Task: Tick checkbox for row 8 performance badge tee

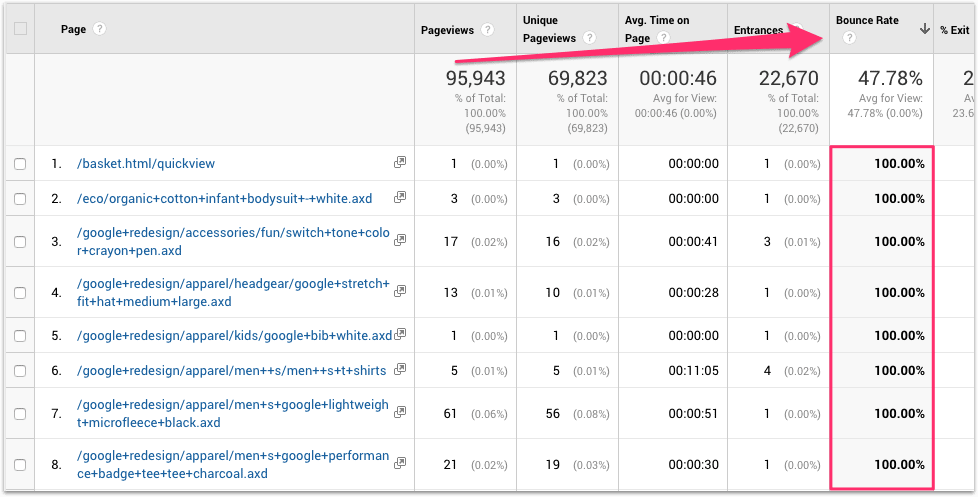Action: [20, 465]
